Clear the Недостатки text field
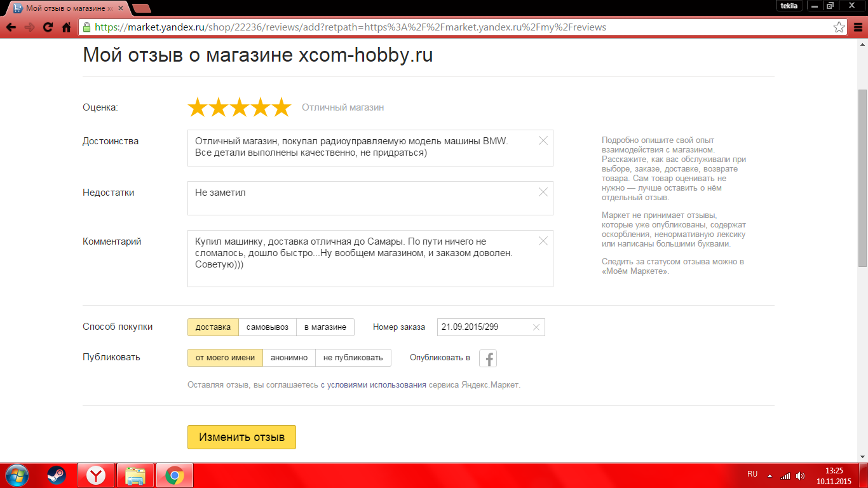The height and width of the screenshot is (488, 868). pyautogui.click(x=543, y=192)
